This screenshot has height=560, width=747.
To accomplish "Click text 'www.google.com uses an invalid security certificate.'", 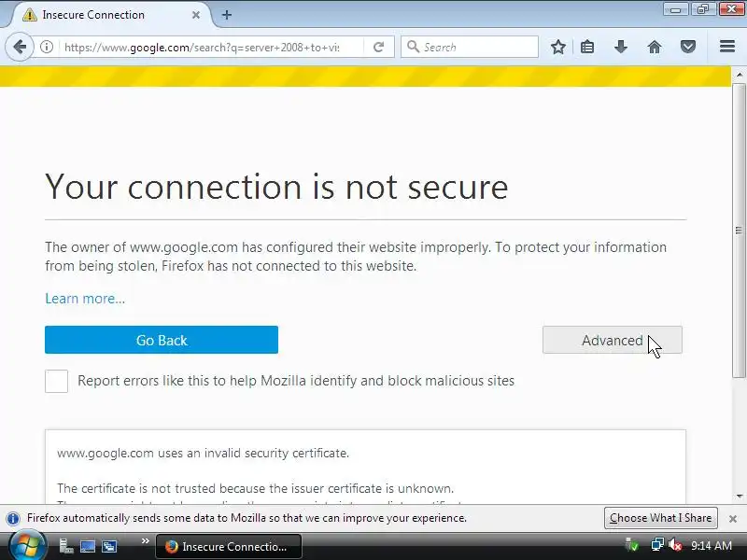I will coord(203,453).
